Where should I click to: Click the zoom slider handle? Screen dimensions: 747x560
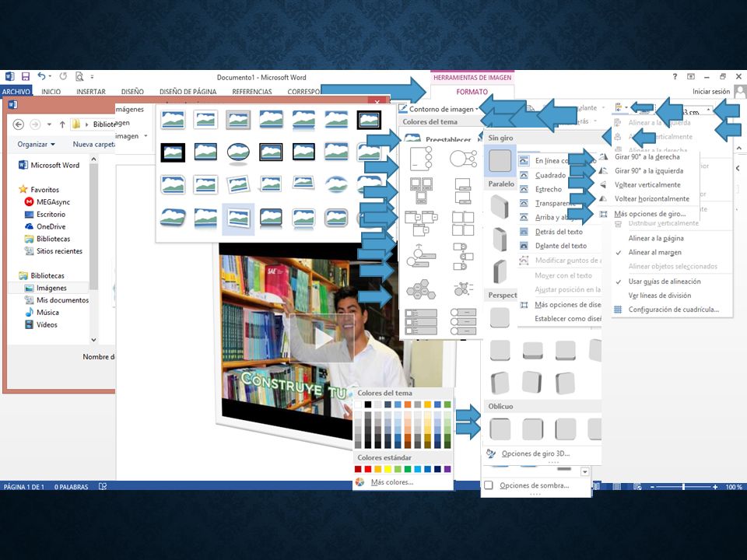click(684, 487)
